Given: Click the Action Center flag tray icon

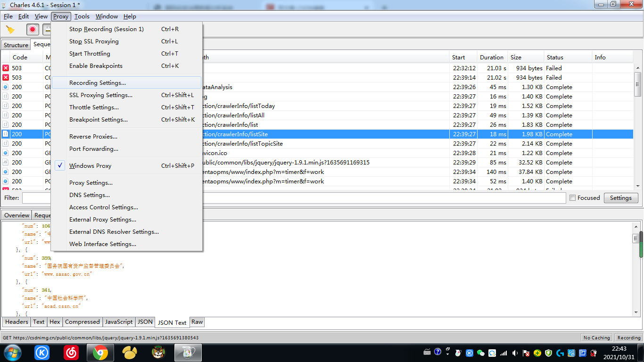Looking at the screenshot, I should (526, 353).
